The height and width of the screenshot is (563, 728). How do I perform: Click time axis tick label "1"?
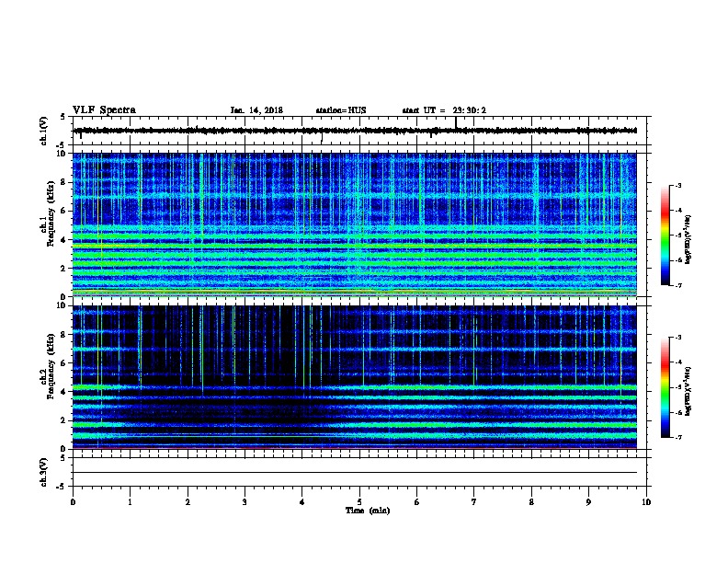(131, 502)
